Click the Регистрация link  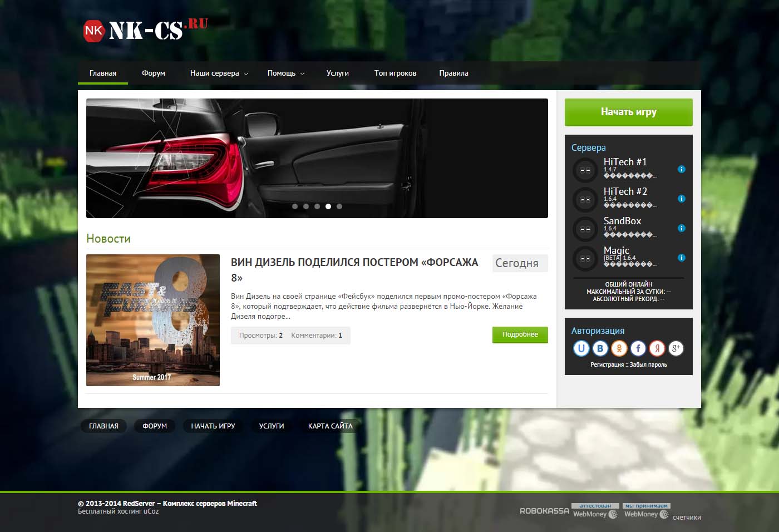tap(607, 365)
